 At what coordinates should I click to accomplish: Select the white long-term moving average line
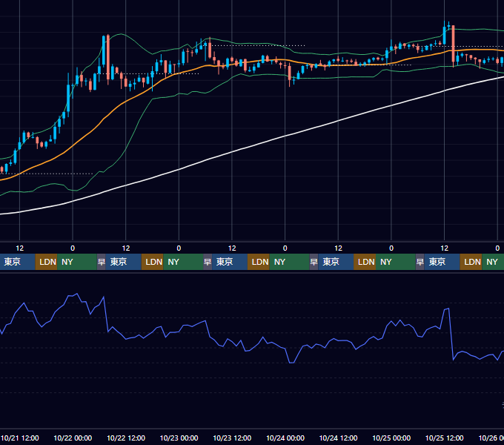[x=231, y=152]
